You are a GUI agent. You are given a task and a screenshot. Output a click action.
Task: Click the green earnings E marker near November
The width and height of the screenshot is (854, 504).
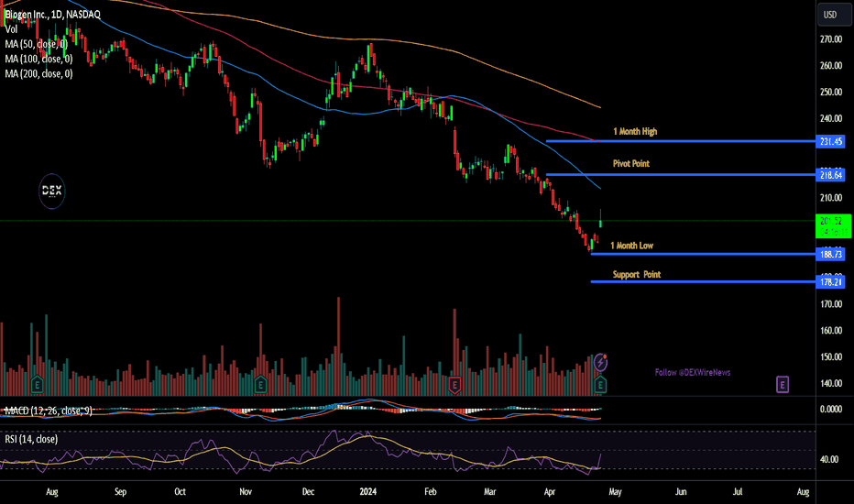click(x=260, y=385)
